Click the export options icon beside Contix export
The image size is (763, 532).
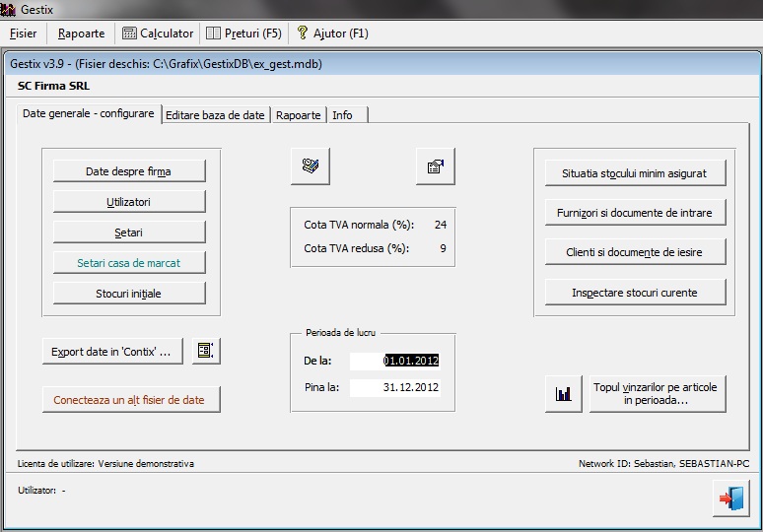point(206,351)
